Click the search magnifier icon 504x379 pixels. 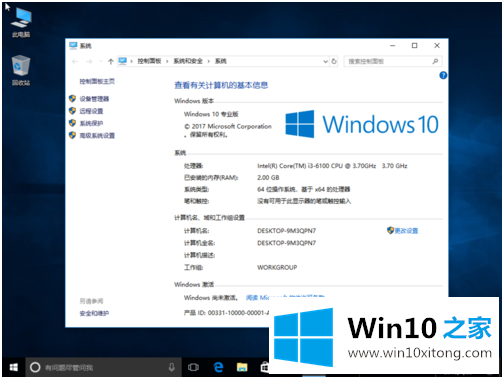point(435,61)
